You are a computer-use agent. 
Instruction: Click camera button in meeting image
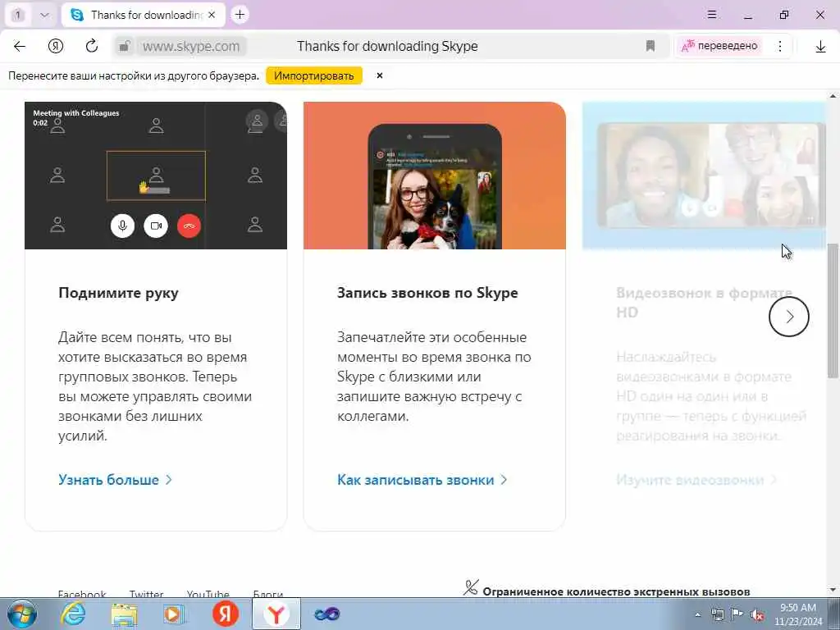tap(156, 226)
